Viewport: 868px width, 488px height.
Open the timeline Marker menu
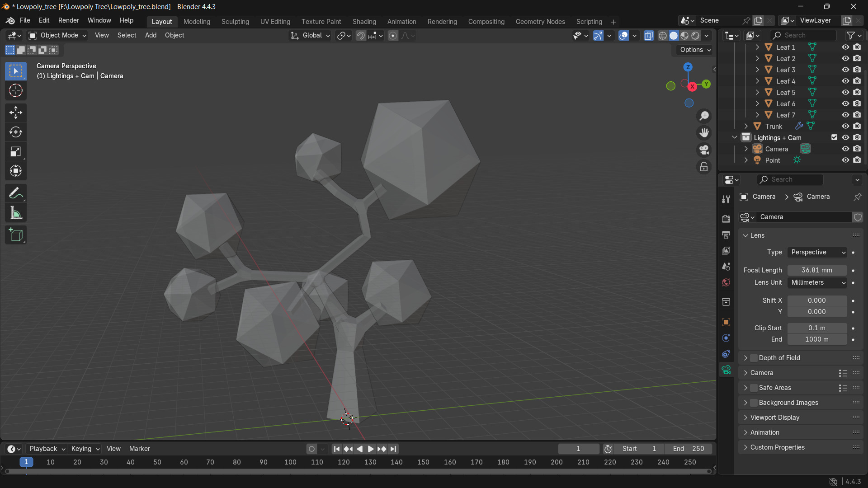coord(139,449)
